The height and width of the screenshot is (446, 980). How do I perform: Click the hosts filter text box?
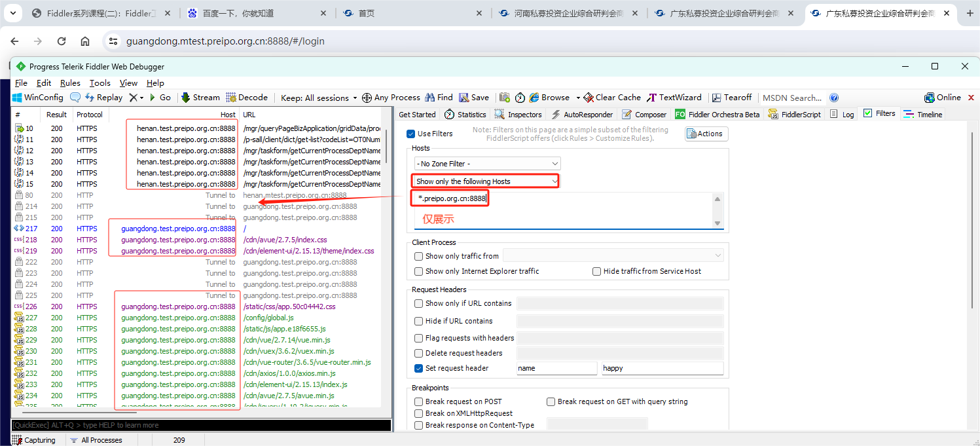[568, 210]
